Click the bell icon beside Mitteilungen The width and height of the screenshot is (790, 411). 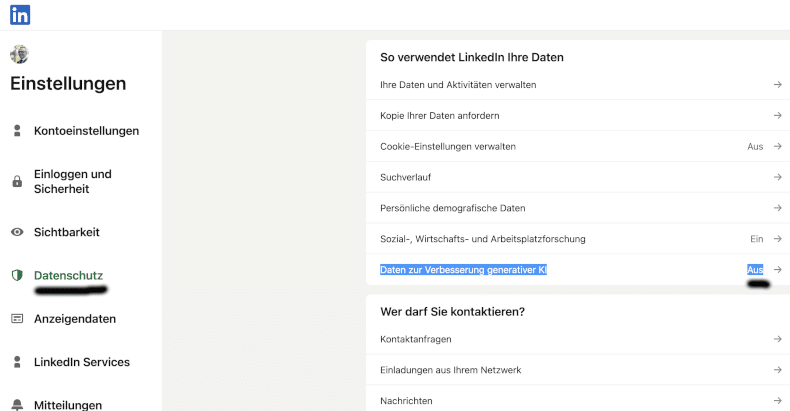(17, 405)
